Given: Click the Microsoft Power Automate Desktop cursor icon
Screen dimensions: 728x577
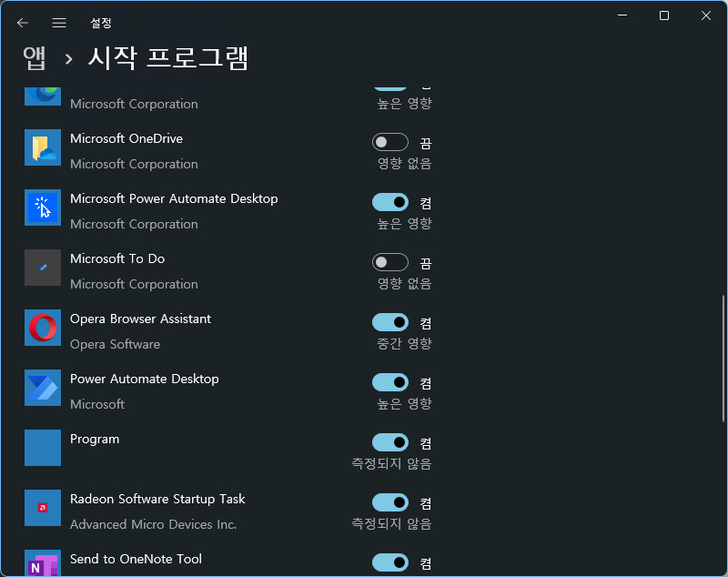Looking at the screenshot, I should (43, 208).
